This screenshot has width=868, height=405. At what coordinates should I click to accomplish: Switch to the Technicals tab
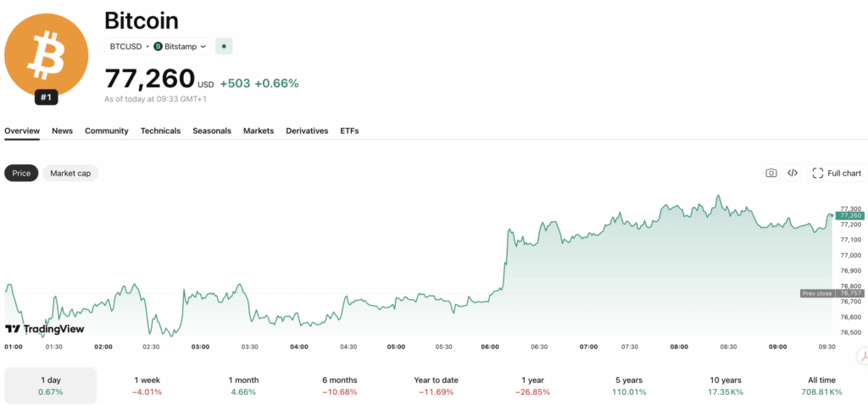tap(160, 131)
